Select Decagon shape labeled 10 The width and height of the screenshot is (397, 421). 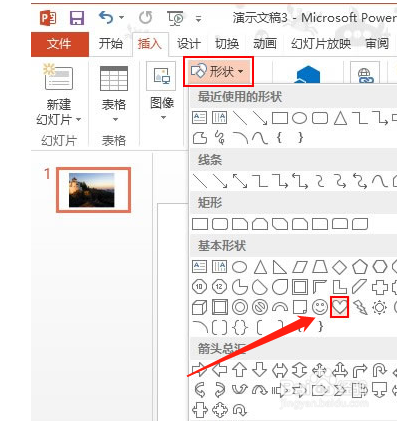point(200,287)
